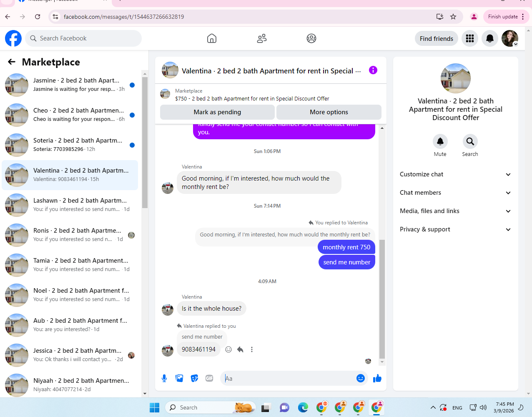Open more options for 9083461194 message
Viewport: 532px width, 417px height.
pyautogui.click(x=252, y=349)
